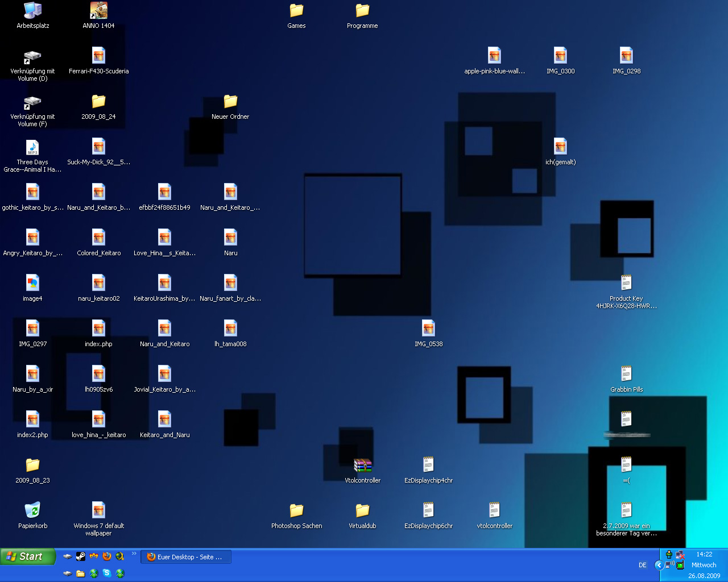The height and width of the screenshot is (582, 728).
Task: Launch Steam from the quick launch bar
Action: [x=81, y=556]
